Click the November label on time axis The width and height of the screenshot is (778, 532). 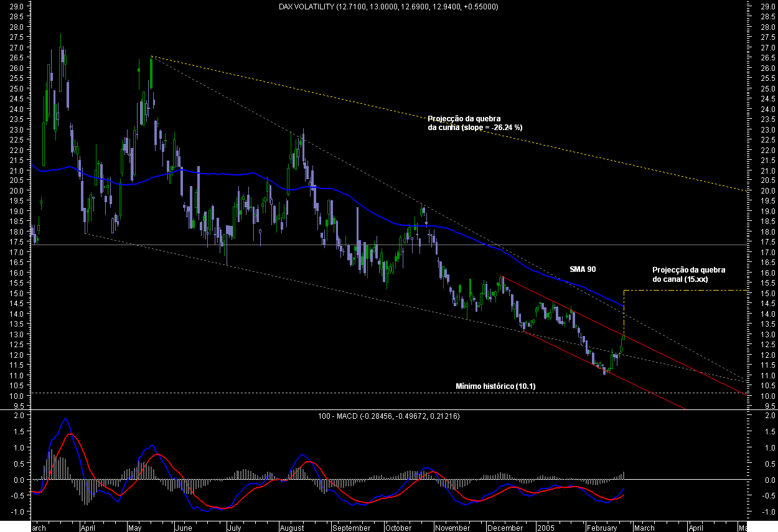(452, 528)
